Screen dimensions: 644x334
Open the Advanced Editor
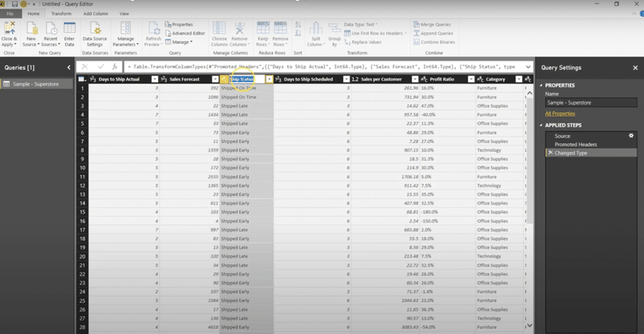(x=185, y=33)
